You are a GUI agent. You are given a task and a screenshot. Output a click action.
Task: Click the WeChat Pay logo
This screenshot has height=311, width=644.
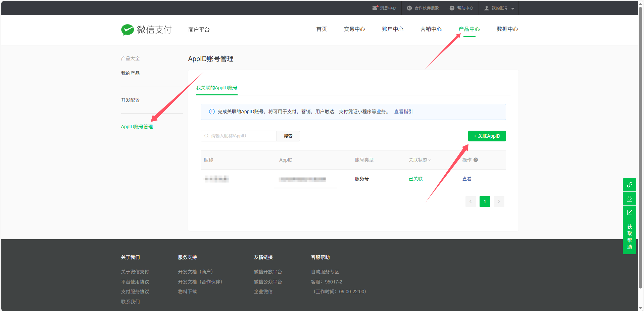tap(146, 30)
